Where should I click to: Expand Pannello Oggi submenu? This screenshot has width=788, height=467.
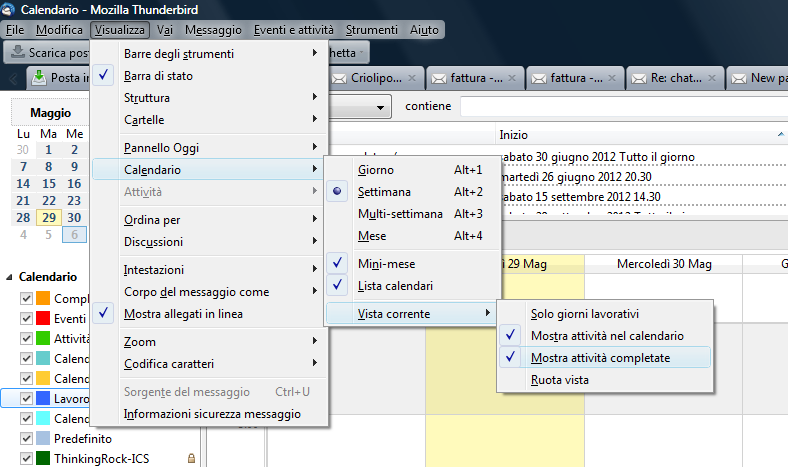pos(209,148)
